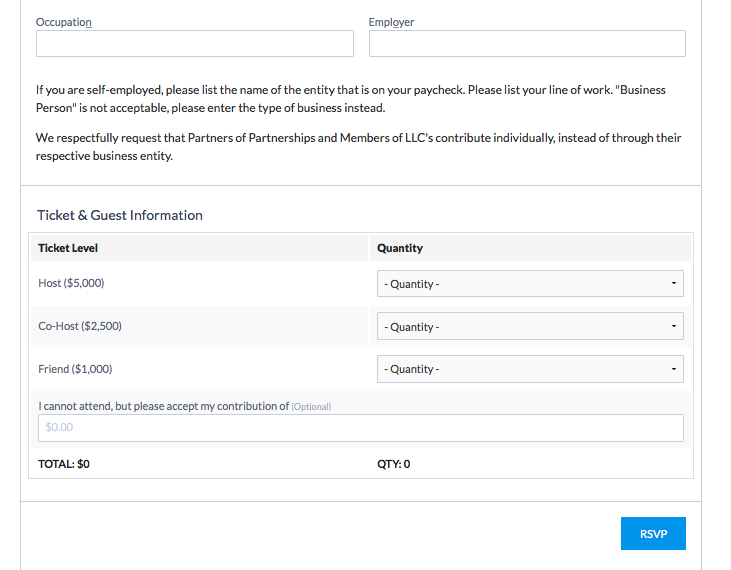Image resolution: width=731 pixels, height=570 pixels.
Task: Click the Partners of Partnerships notice paragraph
Action: click(x=358, y=147)
